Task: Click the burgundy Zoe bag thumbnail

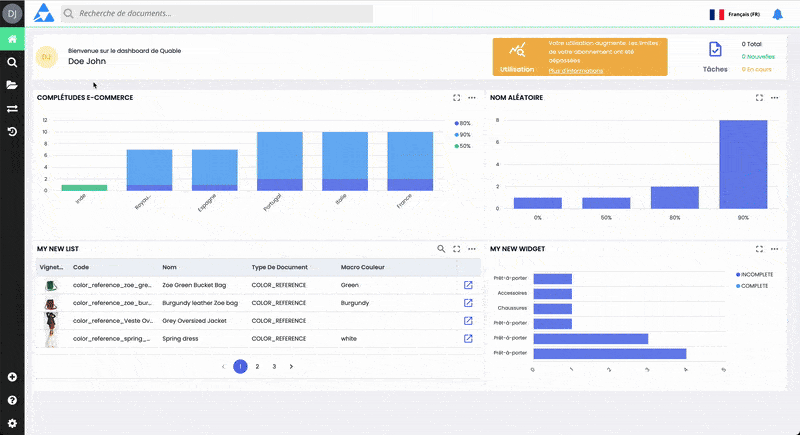Action: (51, 304)
